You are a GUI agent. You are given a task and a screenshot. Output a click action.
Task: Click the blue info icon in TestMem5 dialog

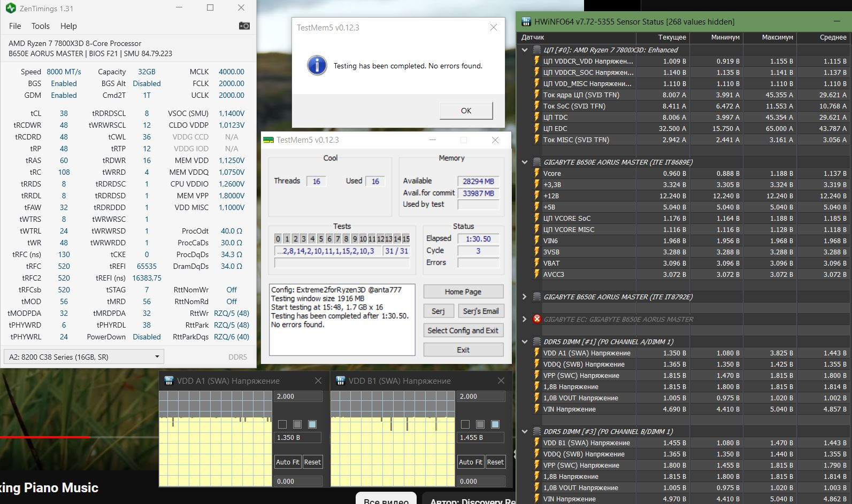coord(317,66)
